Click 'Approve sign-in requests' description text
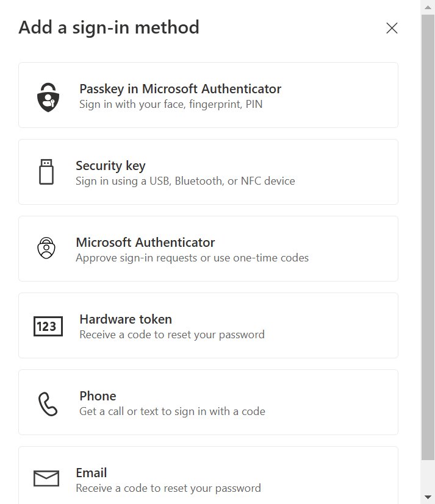This screenshot has width=435, height=504. click(192, 258)
